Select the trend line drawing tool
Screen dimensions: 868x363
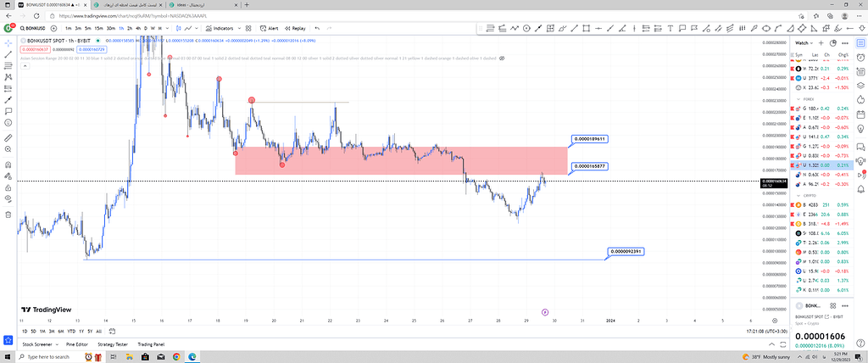(8, 53)
